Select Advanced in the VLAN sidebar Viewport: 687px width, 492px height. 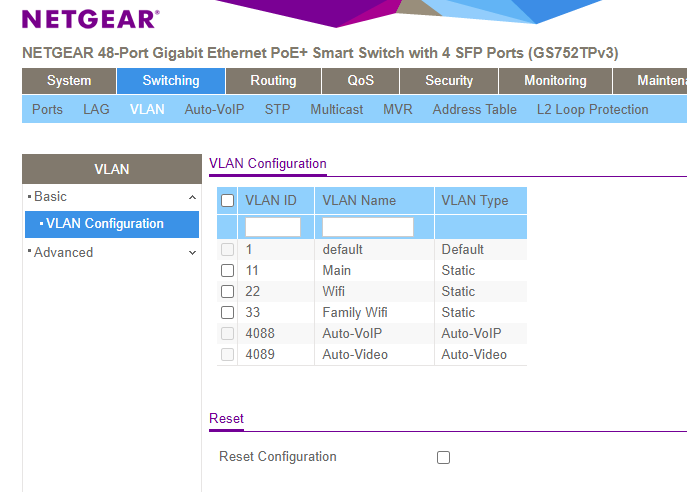(64, 252)
